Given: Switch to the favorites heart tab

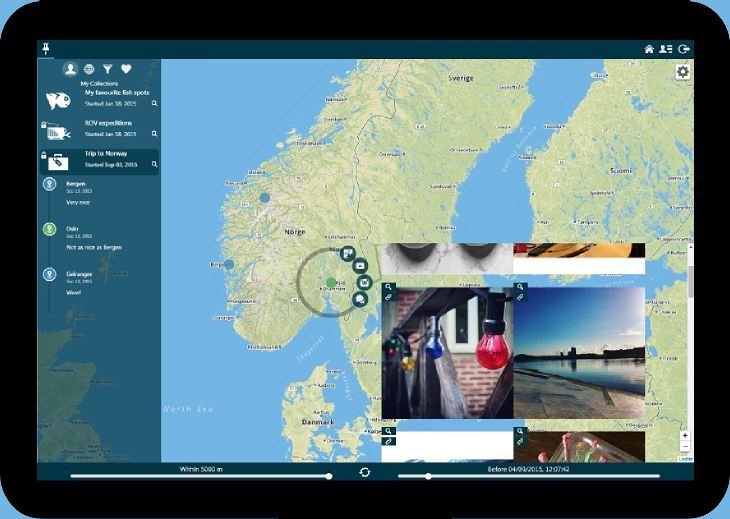Looking at the screenshot, I should pyautogui.click(x=126, y=69).
